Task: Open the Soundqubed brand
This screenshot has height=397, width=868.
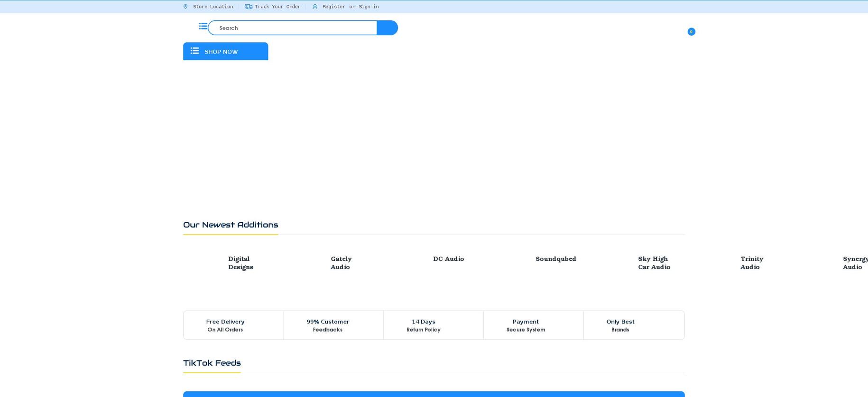Action: tap(556, 259)
